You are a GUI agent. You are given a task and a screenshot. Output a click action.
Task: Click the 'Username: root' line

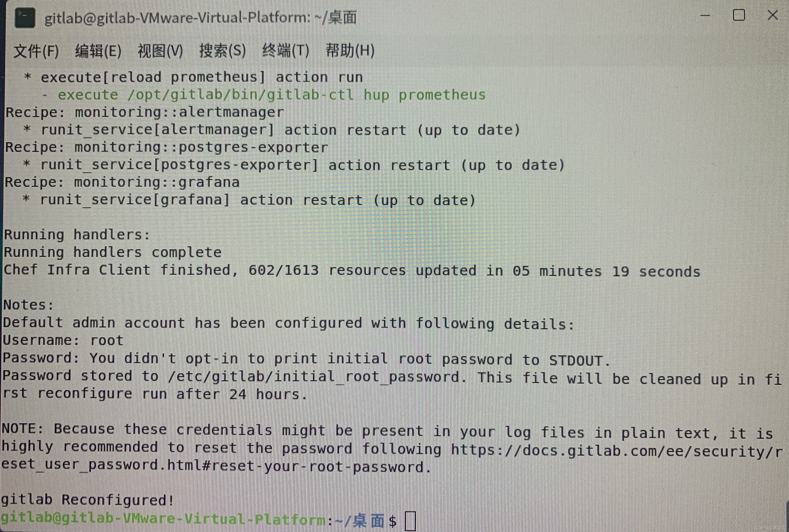63,340
